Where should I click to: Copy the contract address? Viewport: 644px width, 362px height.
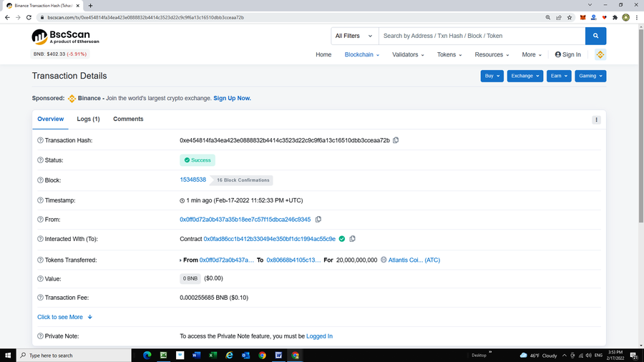353,239
